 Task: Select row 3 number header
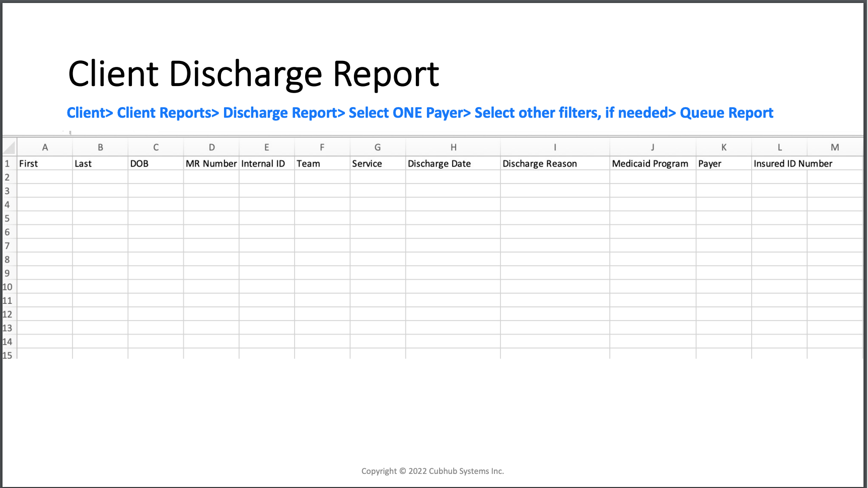tap(10, 191)
